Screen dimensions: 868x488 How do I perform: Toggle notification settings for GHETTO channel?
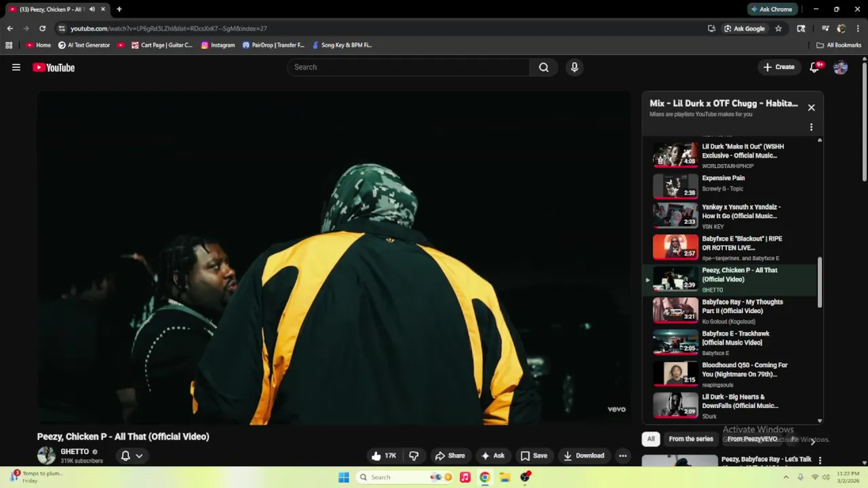[x=132, y=456]
